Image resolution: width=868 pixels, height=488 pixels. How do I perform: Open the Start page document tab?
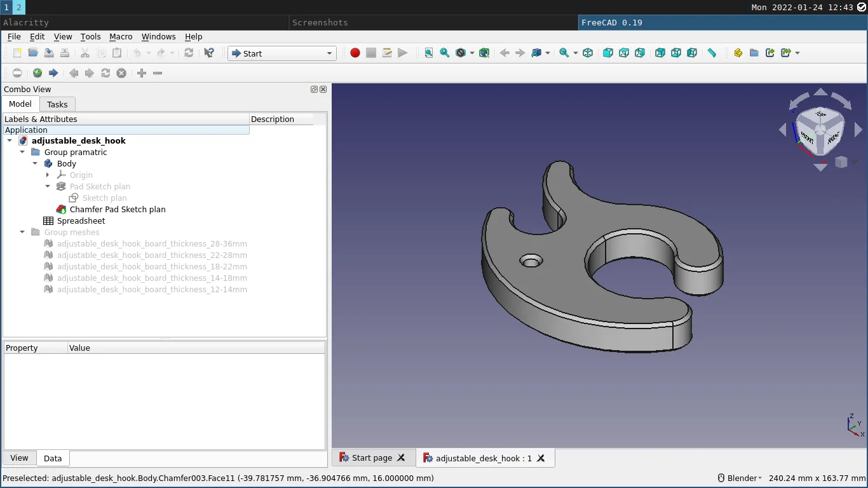click(372, 457)
